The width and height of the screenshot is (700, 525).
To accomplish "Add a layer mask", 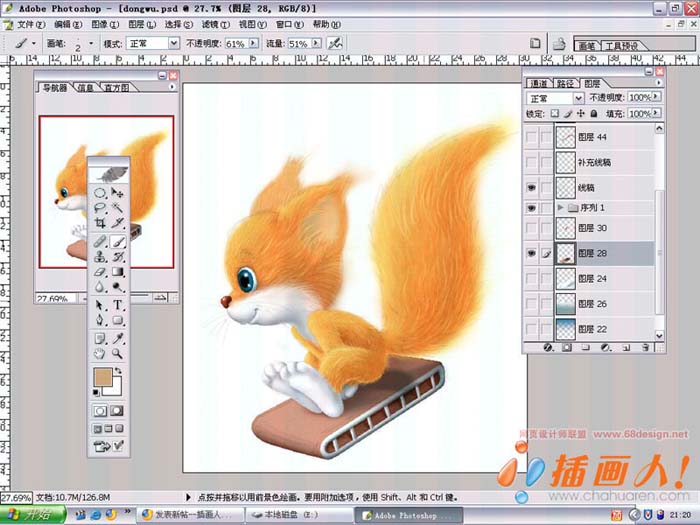I will [x=567, y=347].
